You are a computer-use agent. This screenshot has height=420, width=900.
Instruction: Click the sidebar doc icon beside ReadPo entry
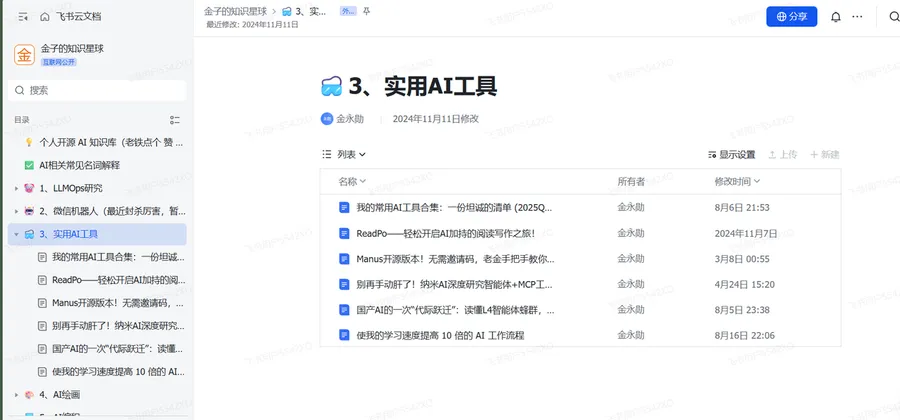(42, 280)
